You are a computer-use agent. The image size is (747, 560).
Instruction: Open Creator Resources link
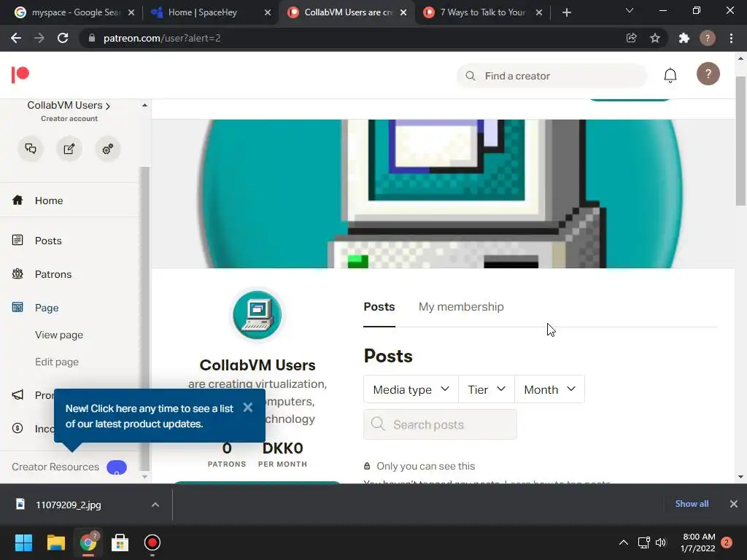(x=55, y=467)
